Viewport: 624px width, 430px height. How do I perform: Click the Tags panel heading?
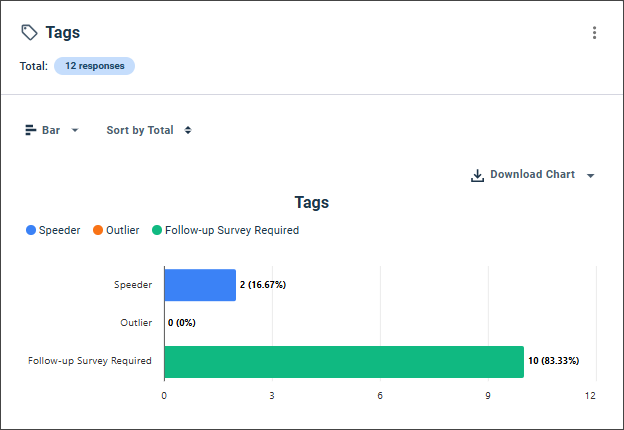click(62, 33)
